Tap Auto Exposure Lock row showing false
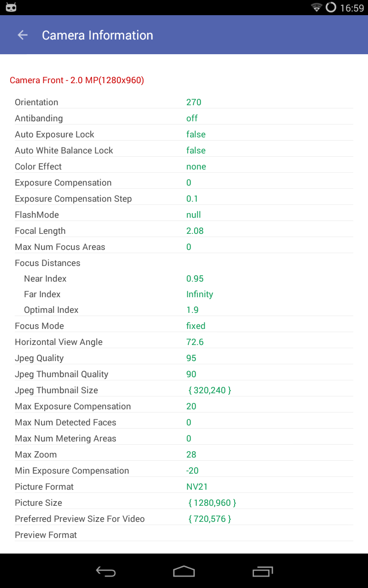This screenshot has width=368, height=588. click(184, 134)
